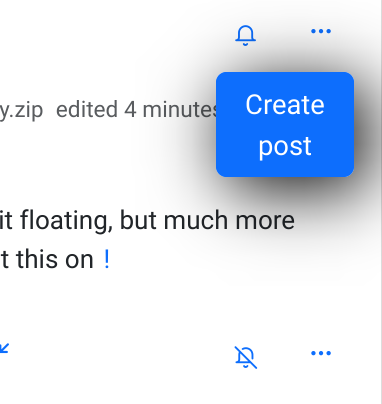Screen dimensions: 382x404
Task: Click the word 'Create' on the blue button
Action: coord(285,105)
